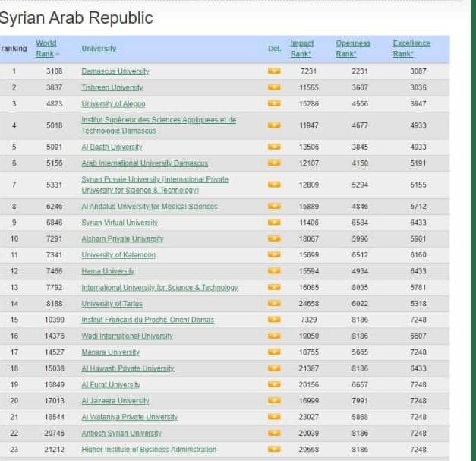Sort table by University column header

click(x=99, y=49)
